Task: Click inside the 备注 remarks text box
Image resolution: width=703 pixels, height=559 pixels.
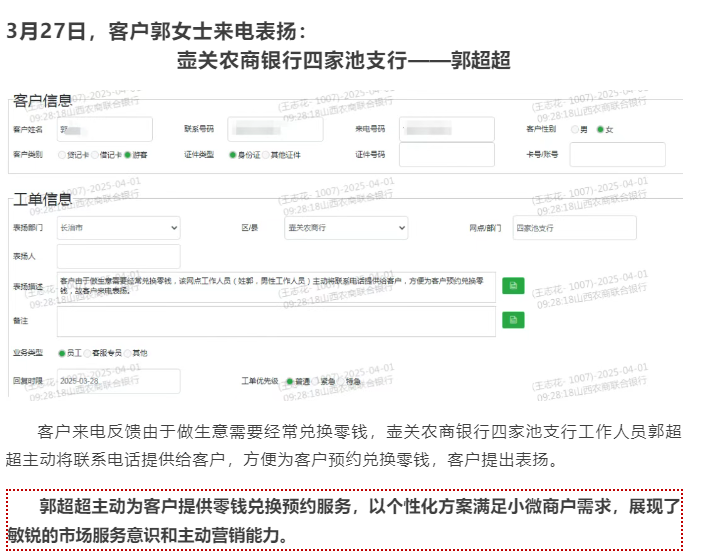Action: coord(276,321)
